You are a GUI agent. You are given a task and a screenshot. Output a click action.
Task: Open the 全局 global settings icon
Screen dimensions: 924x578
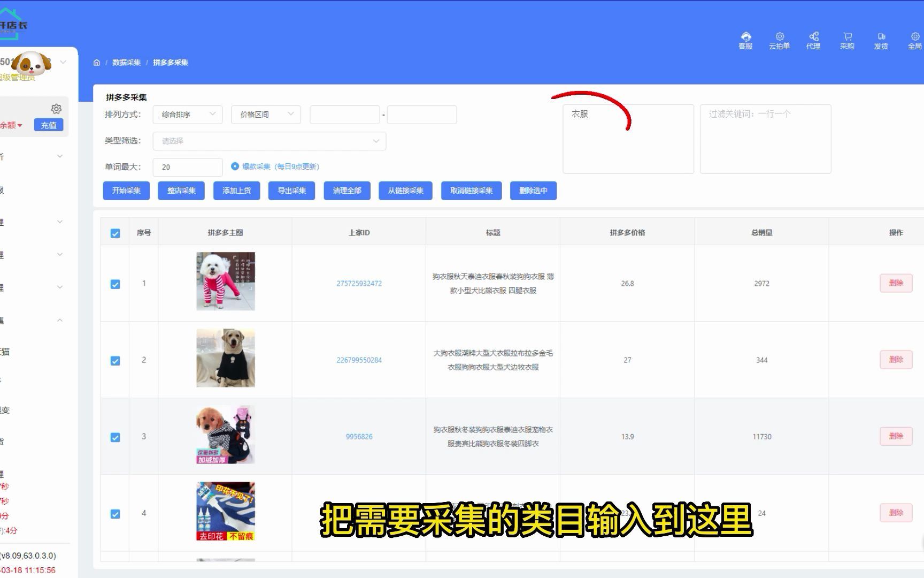tap(915, 40)
